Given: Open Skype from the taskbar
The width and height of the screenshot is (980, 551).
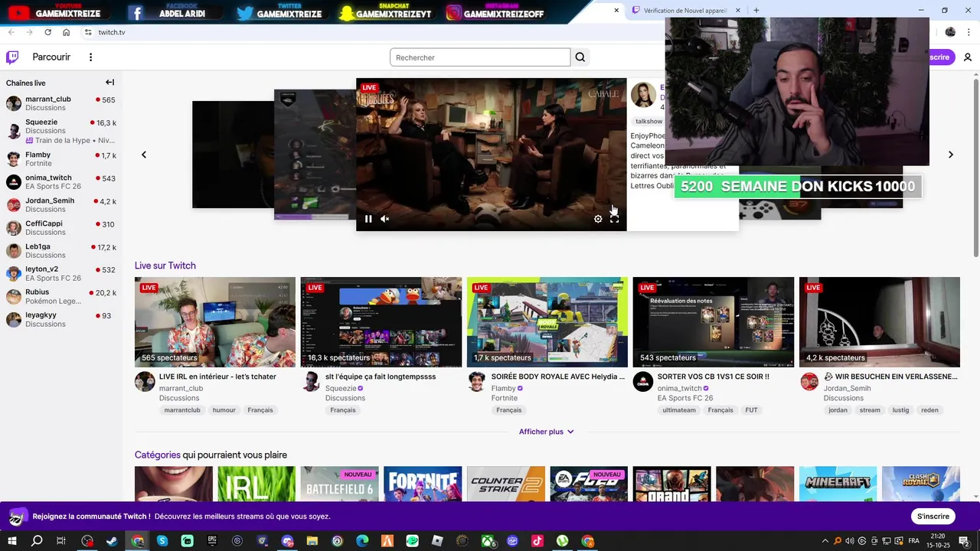Looking at the screenshot, I should 162,541.
